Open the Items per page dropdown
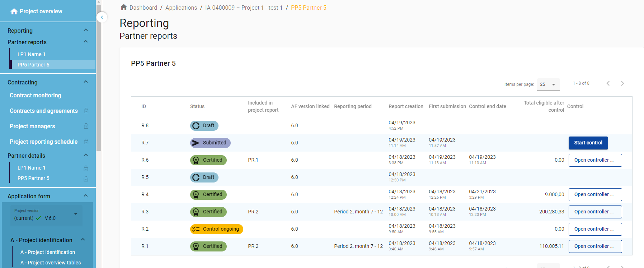The image size is (644, 268). 548,84
